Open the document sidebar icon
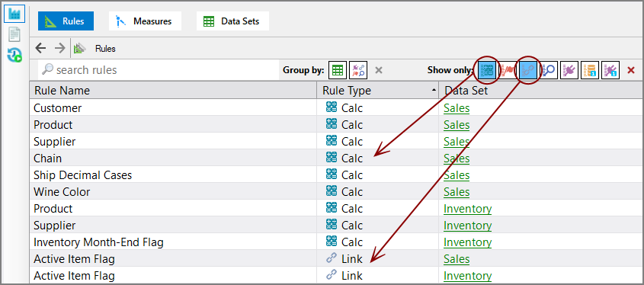 coord(14,34)
